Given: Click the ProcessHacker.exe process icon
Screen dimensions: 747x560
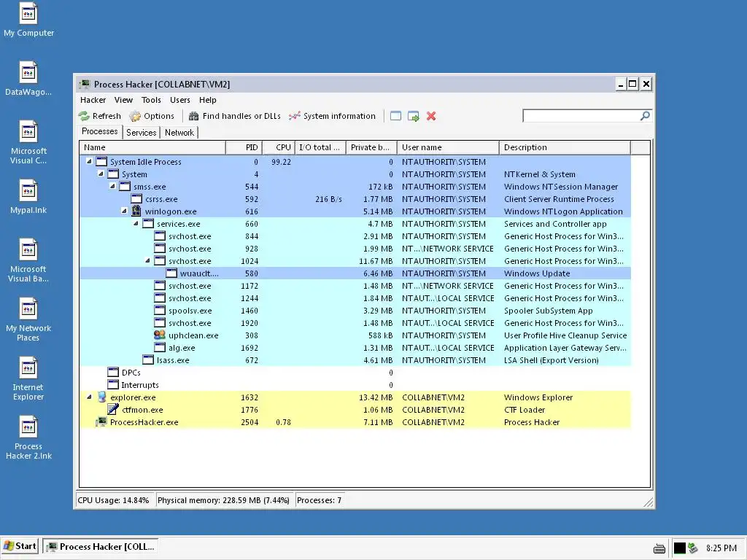Looking at the screenshot, I should 101,421.
